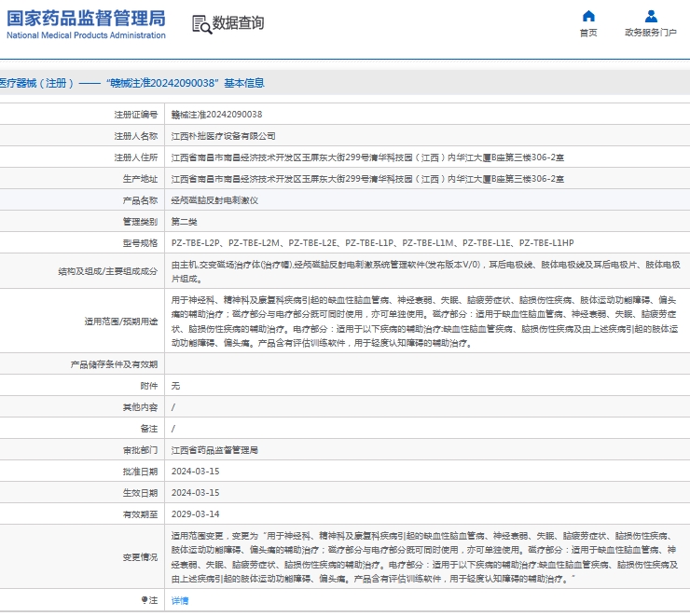690x616 pixels.
Task: Click the 数据查询 heading text
Action: click(238, 23)
